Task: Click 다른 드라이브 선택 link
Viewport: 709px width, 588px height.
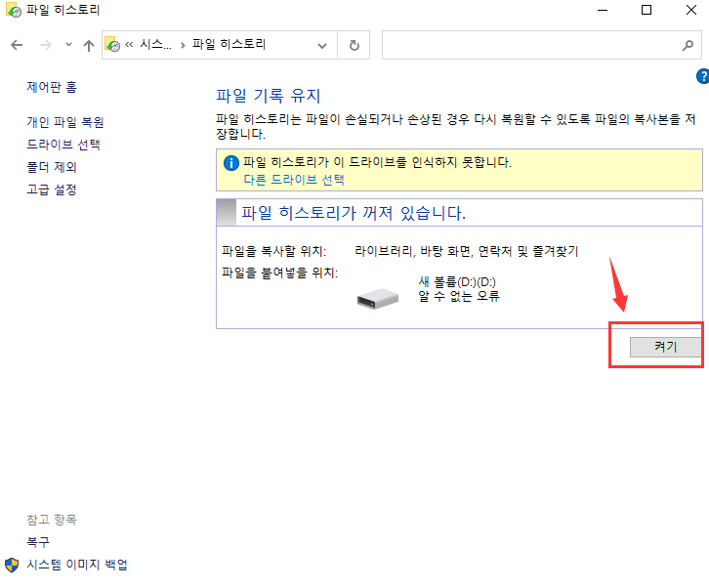Action: [294, 180]
